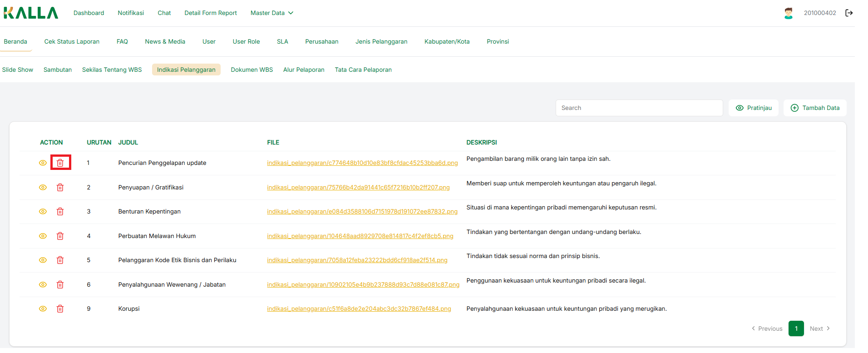Screen dimensions: 868x353
Task: Delete Penyalahgunaan Wewenang / Jabatan row
Action: click(60, 284)
